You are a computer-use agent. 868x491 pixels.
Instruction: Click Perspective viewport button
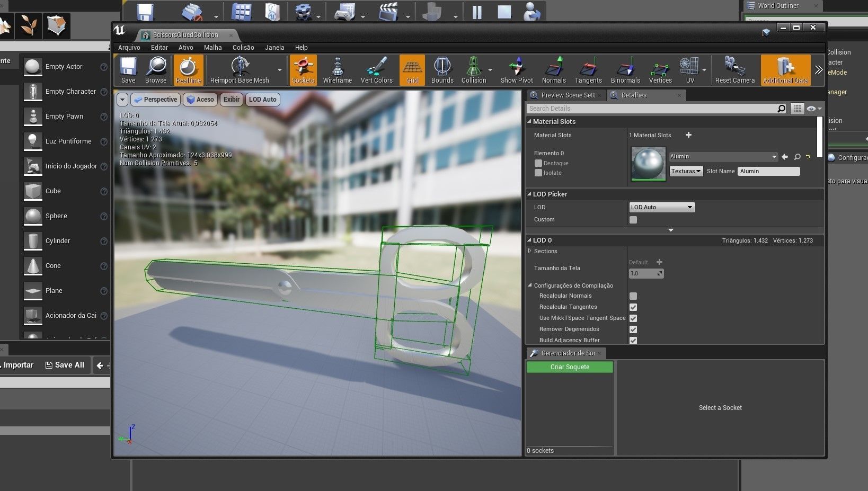(x=155, y=100)
